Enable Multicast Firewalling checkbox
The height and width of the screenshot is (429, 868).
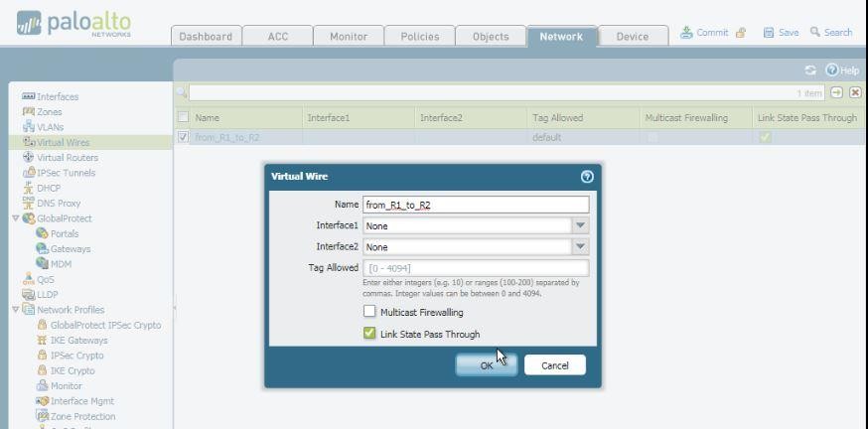coord(370,312)
